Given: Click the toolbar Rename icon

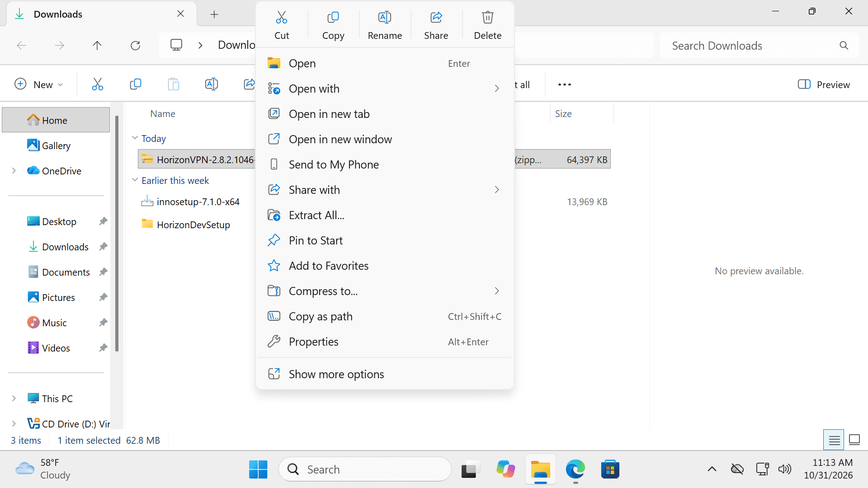Looking at the screenshot, I should coord(212,84).
